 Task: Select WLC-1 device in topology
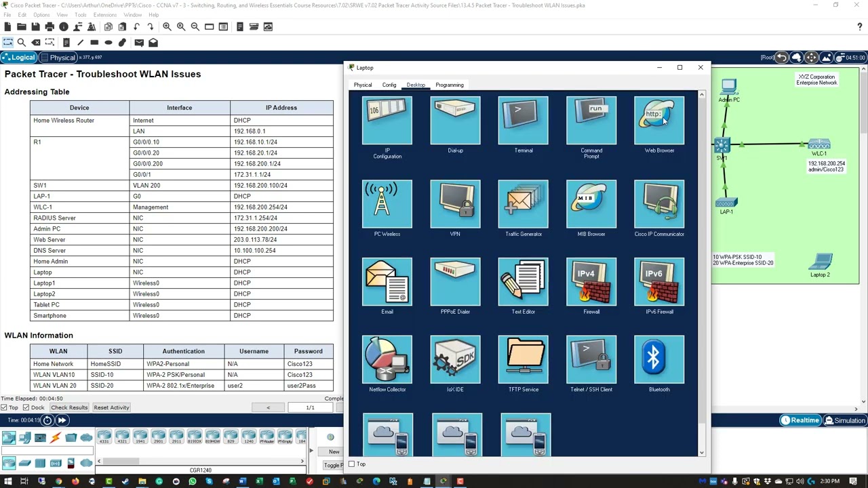[x=818, y=144]
